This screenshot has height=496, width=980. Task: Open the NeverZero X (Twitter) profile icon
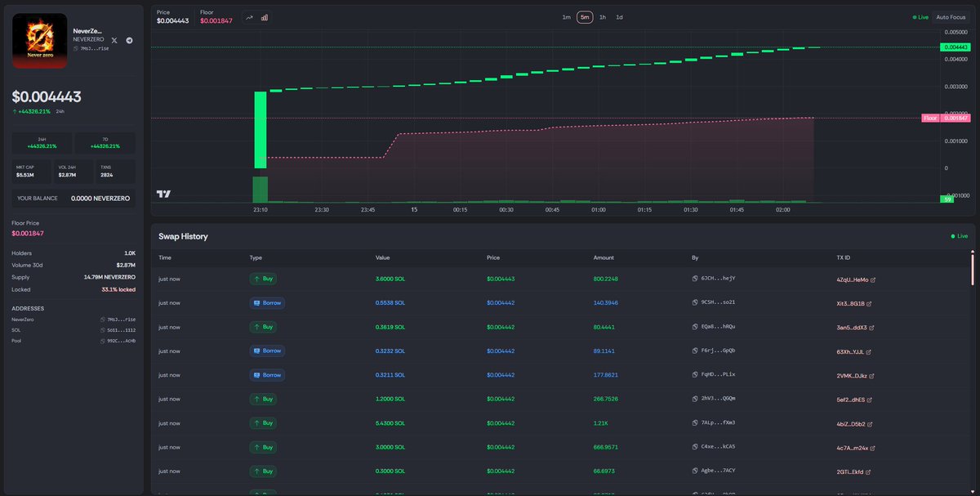tap(114, 40)
